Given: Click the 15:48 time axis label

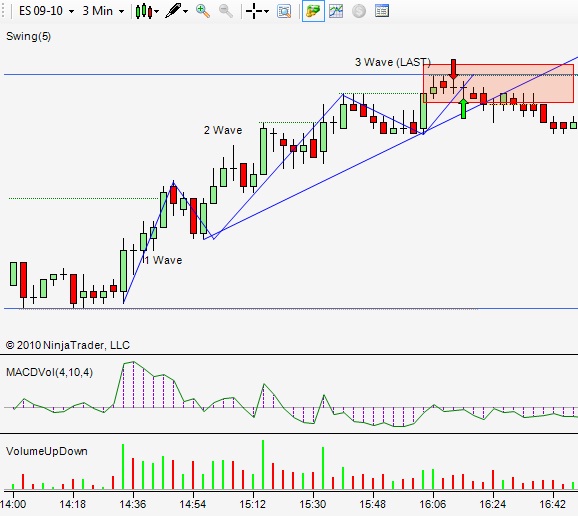Looking at the screenshot, I should tap(373, 504).
